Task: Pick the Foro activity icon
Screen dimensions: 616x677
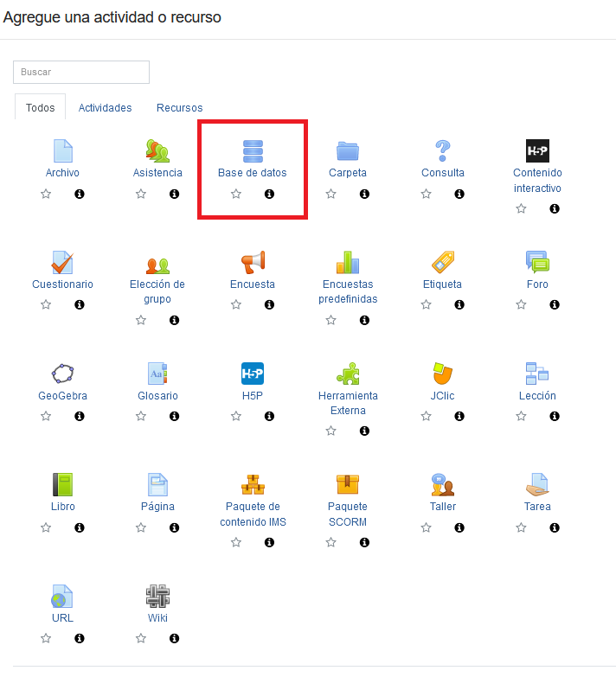Action: pos(537,262)
